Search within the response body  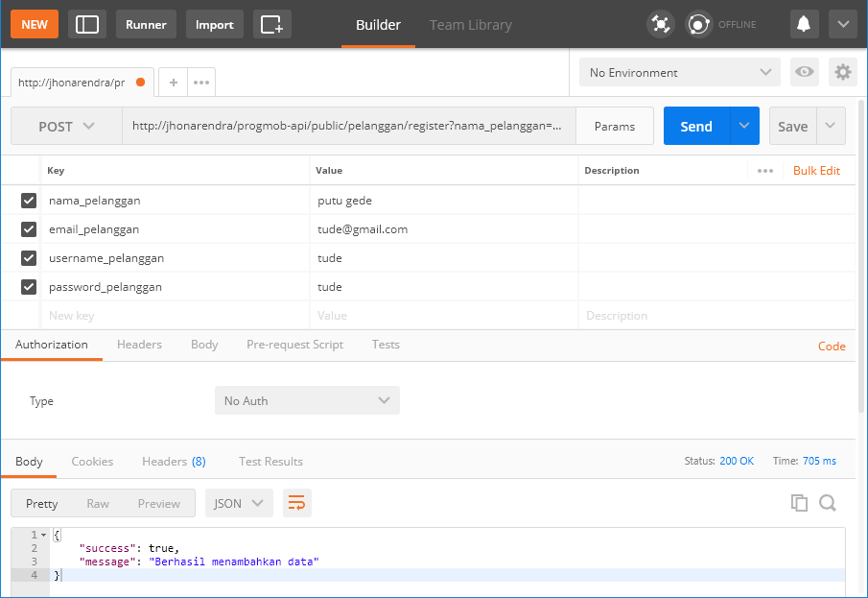[x=828, y=503]
